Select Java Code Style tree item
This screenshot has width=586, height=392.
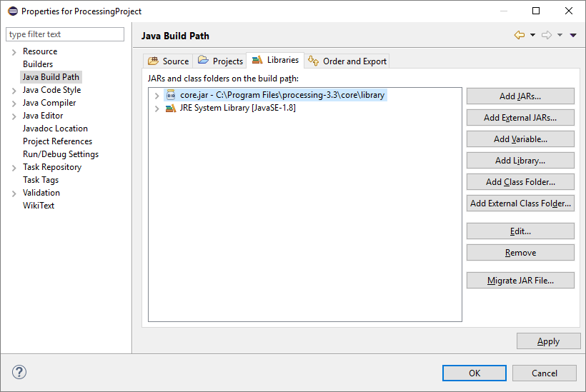click(51, 90)
